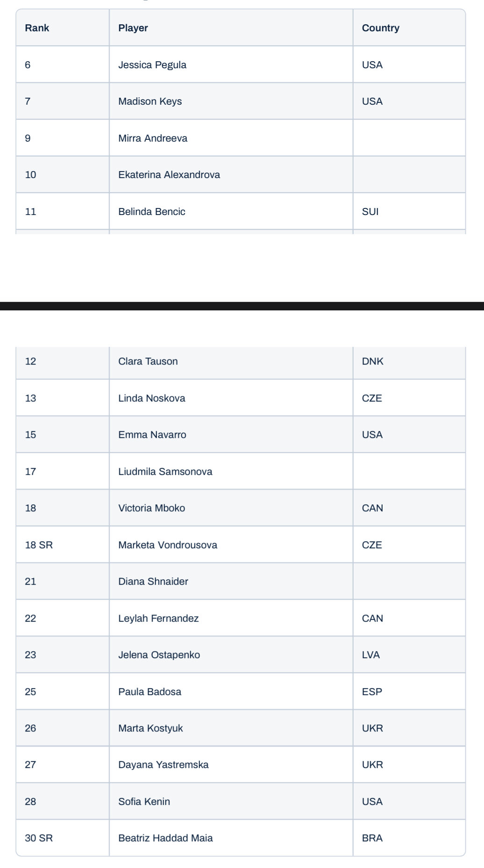484x868 pixels.
Task: Click on Liudmila Samsonova's name
Action: [165, 472]
